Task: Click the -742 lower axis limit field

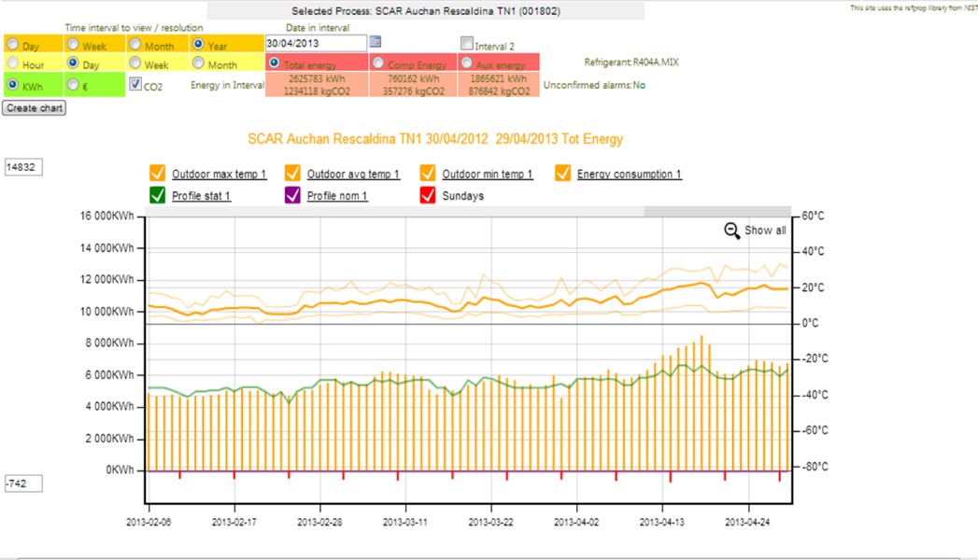Action: pos(23,483)
